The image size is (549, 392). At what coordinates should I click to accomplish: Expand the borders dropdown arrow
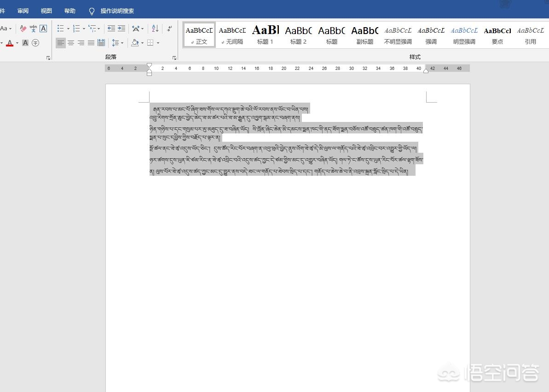click(158, 43)
